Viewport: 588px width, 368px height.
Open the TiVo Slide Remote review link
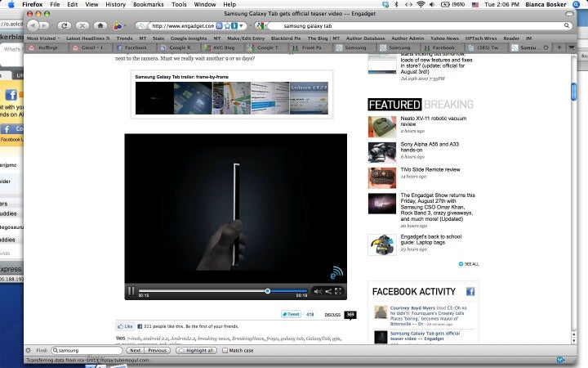click(x=430, y=169)
